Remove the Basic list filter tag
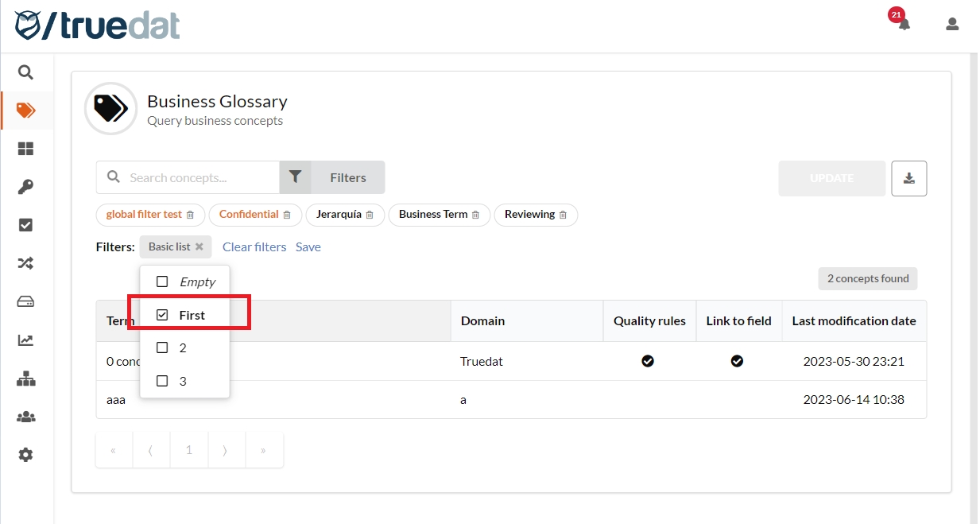Image resolution: width=980 pixels, height=524 pixels. point(199,246)
